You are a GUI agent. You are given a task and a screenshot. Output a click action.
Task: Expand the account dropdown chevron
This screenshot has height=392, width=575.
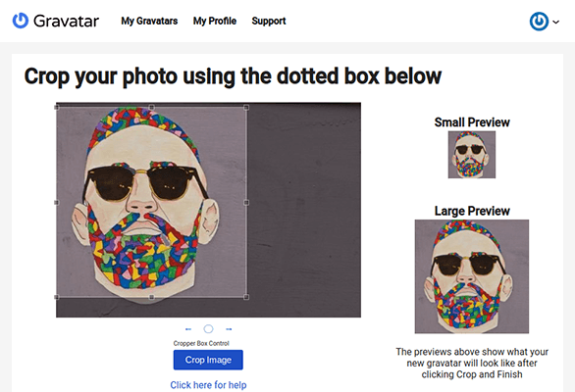[x=556, y=22]
